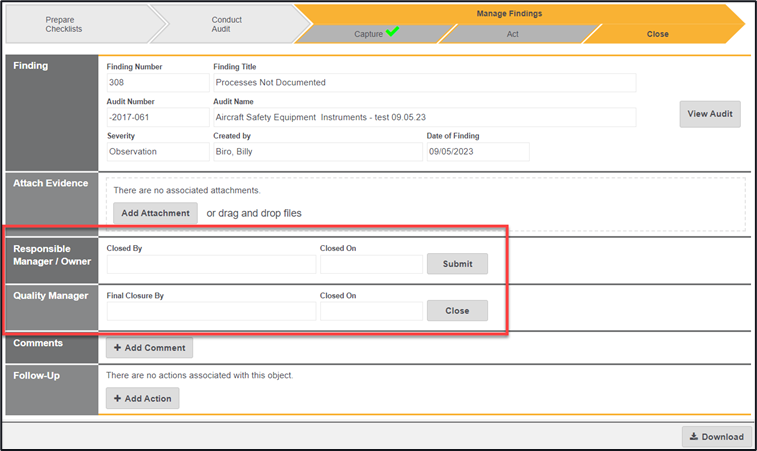Viewport: 757px width, 451px height.
Task: Open the Prepare Checklists stage
Action: tap(67, 24)
